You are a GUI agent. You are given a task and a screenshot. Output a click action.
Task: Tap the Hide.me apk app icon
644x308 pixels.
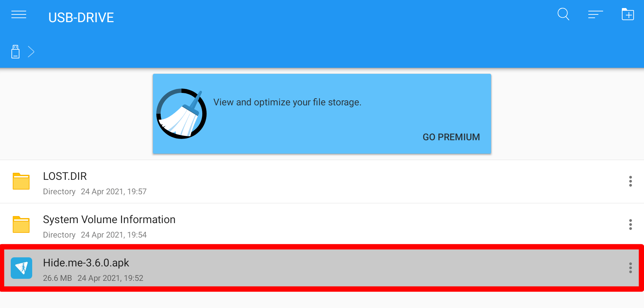pyautogui.click(x=21, y=268)
